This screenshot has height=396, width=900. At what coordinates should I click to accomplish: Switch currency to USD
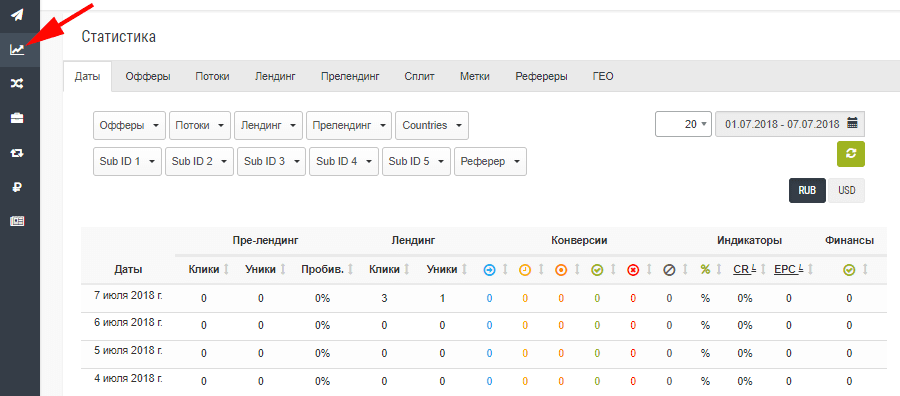click(846, 191)
